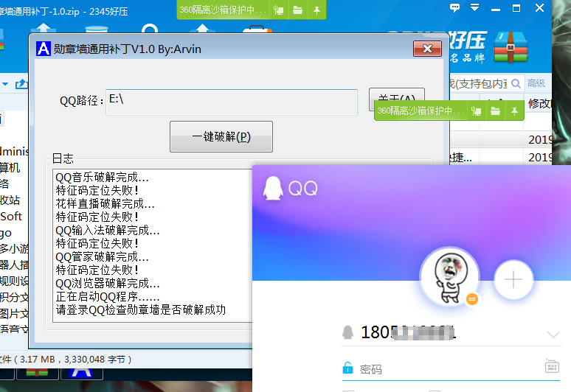Click the penguin icon beside account number
The height and width of the screenshot is (392, 571).
point(347,332)
